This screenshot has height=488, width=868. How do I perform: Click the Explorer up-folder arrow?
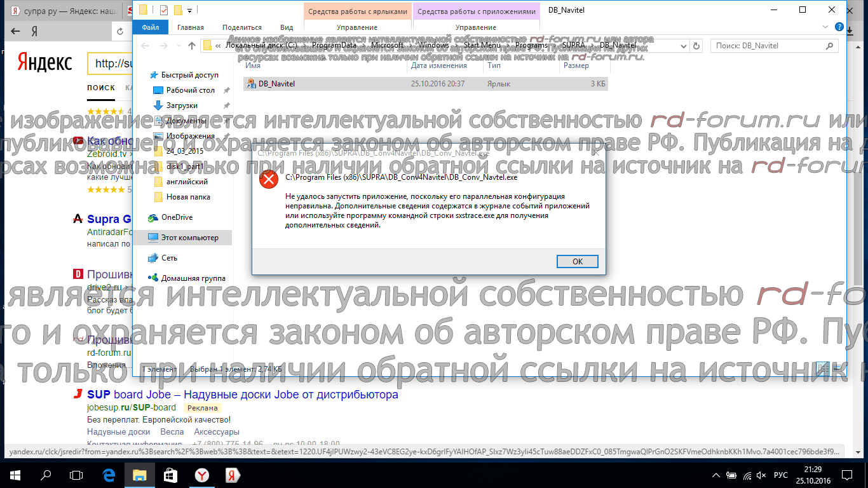pyautogui.click(x=192, y=46)
